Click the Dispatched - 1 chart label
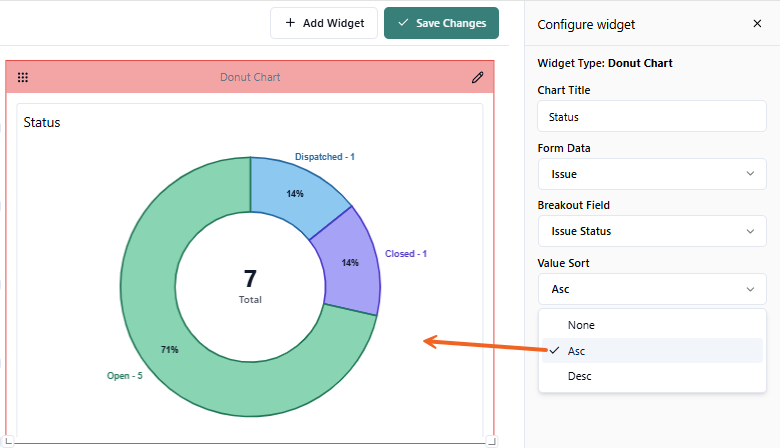This screenshot has width=780, height=448. click(x=324, y=157)
